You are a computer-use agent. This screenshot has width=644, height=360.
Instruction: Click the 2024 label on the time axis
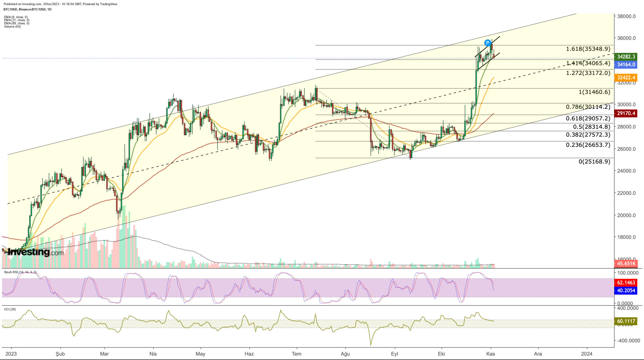587,354
